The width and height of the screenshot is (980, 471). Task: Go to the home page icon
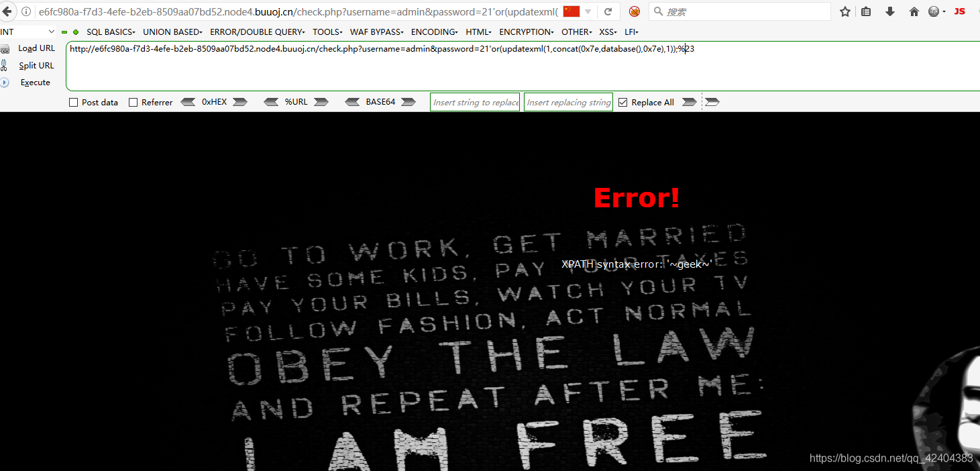tap(914, 11)
